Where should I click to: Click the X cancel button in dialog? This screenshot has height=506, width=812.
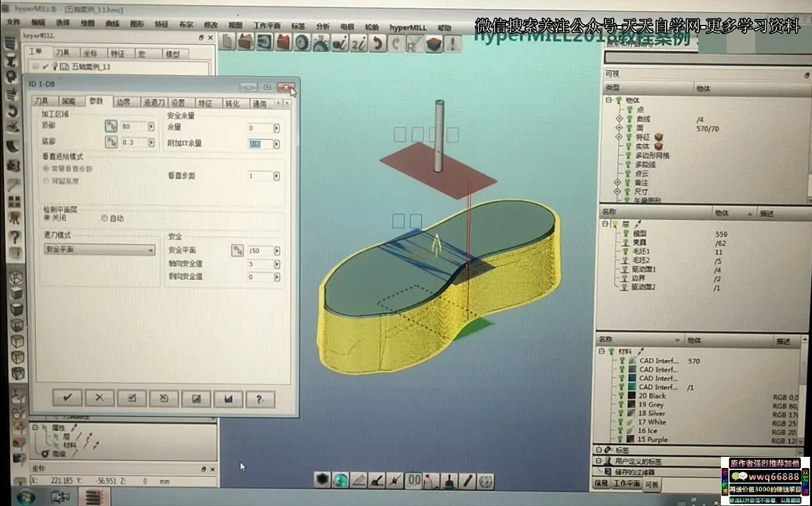100,398
